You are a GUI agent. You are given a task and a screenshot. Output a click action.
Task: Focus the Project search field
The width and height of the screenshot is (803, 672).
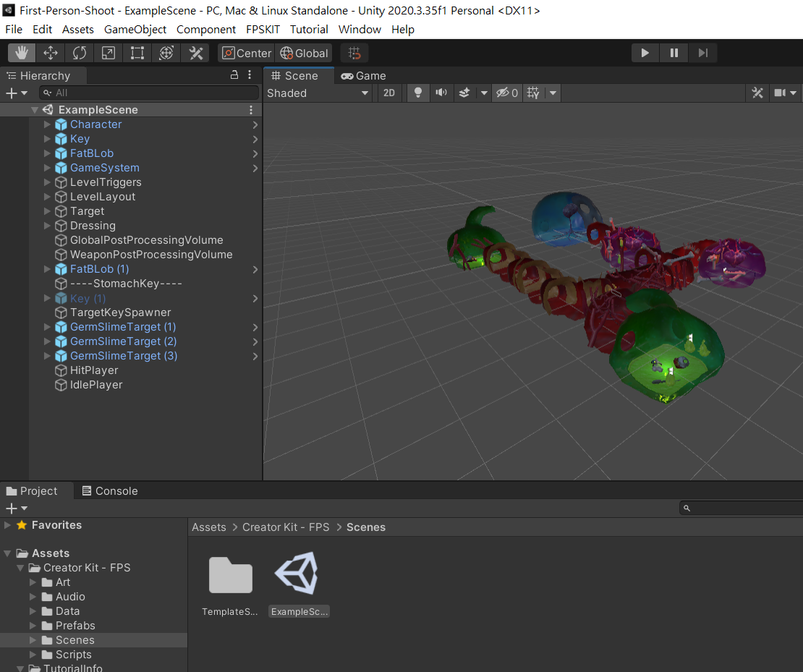[742, 508]
